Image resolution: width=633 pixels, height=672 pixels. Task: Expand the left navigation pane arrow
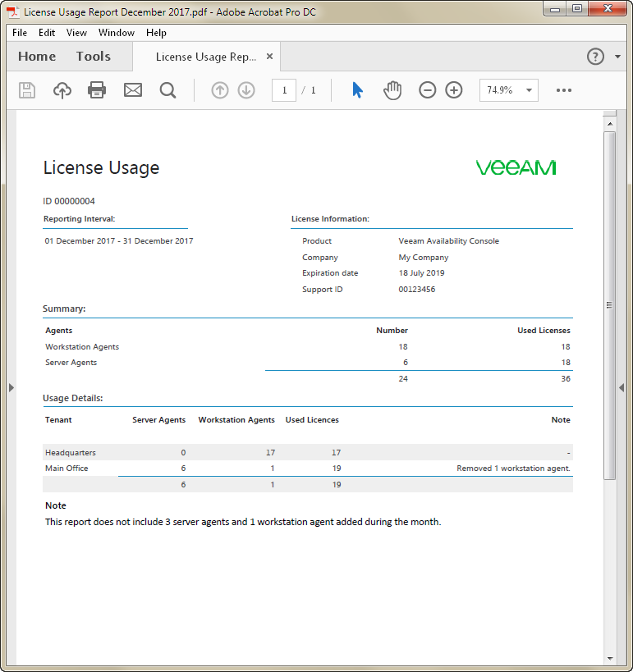[11, 387]
